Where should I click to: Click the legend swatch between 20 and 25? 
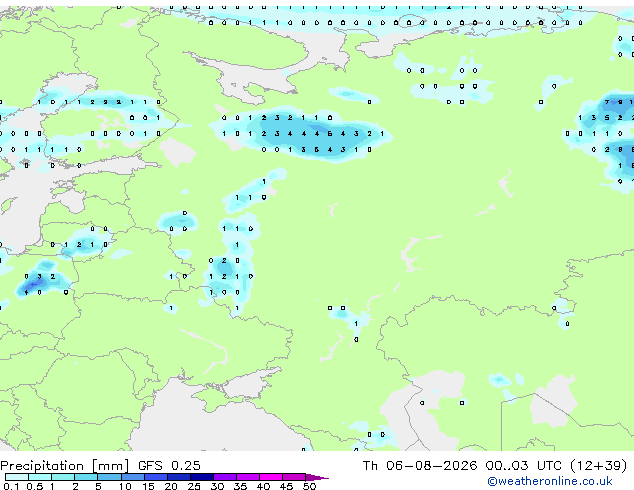tap(178, 477)
